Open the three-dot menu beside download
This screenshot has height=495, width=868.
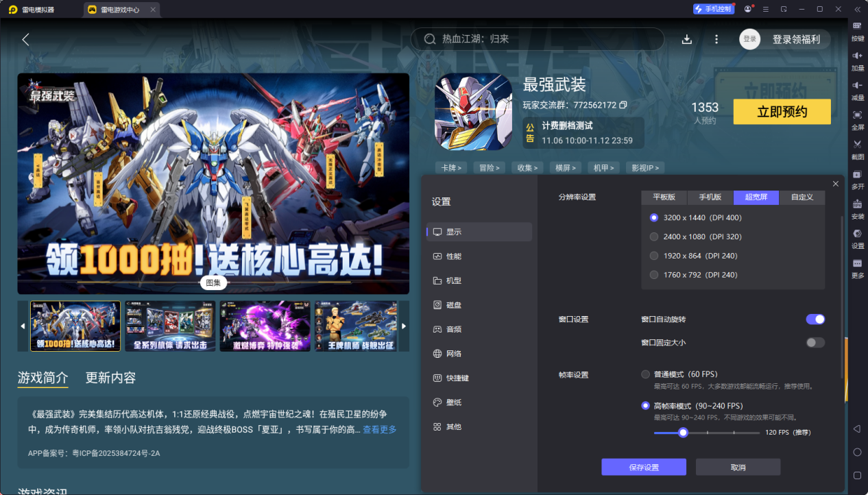pos(716,39)
